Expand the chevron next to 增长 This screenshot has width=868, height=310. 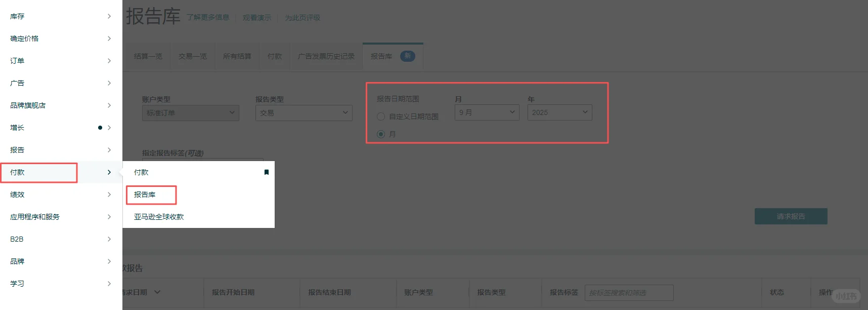click(109, 128)
